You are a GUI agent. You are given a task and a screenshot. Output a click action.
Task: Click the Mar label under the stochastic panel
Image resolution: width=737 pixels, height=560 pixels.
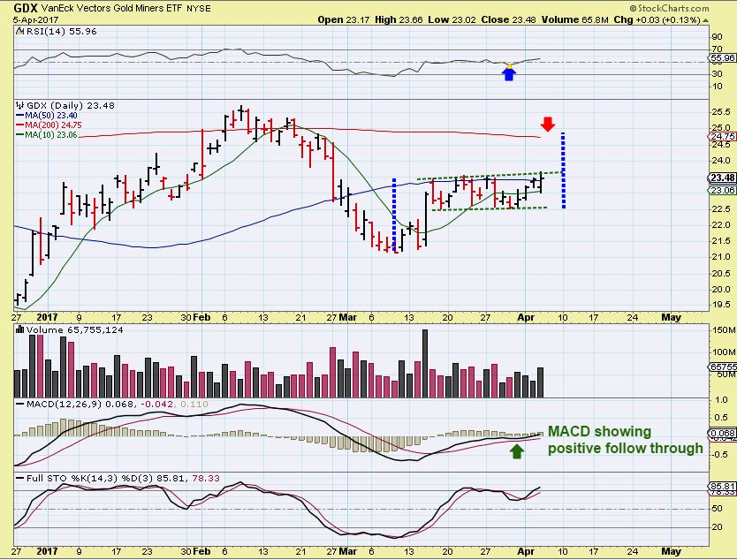coord(347,551)
